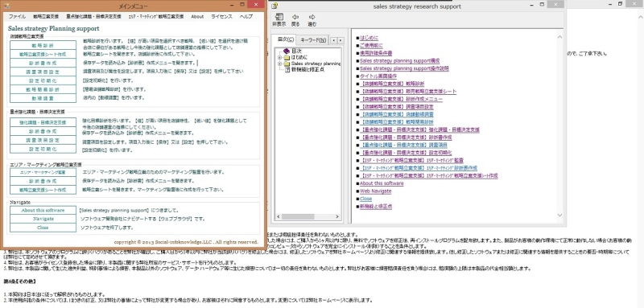The width and height of the screenshot is (644, 308).
Task: Open the About menu
Action: [197, 17]
